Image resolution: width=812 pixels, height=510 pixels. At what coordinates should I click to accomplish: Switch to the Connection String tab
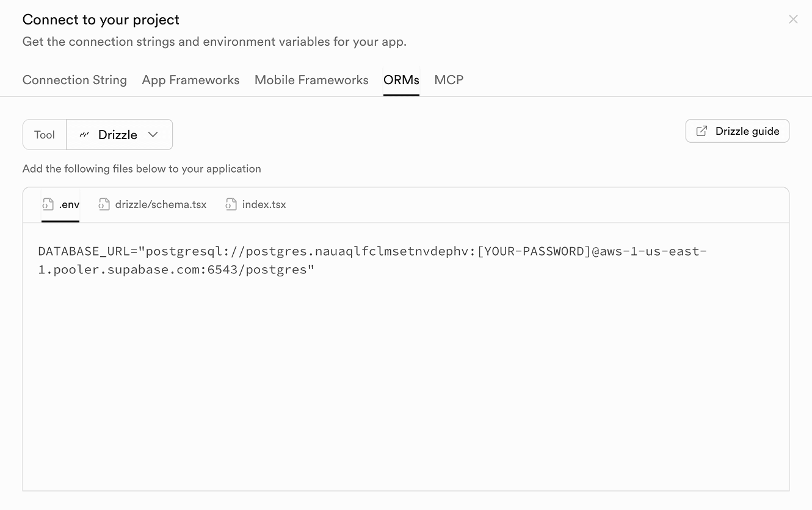[x=74, y=80]
